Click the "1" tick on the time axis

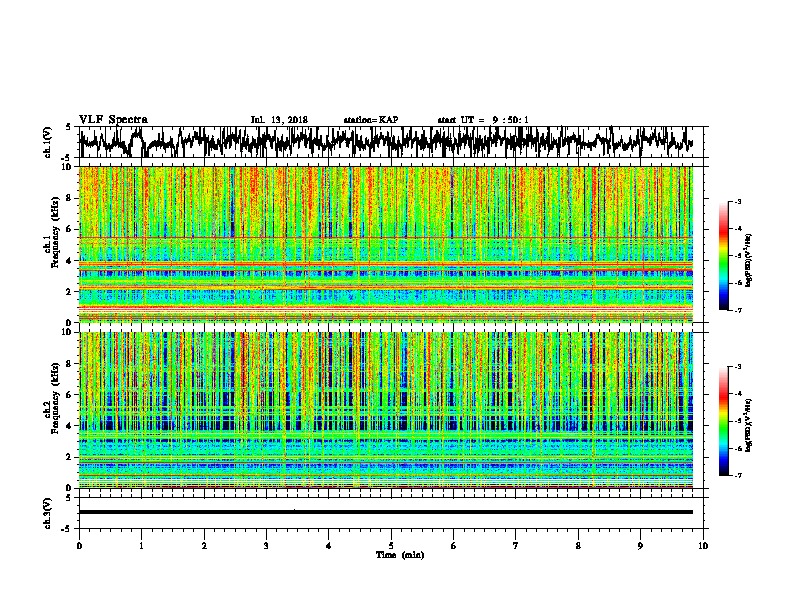[x=141, y=546]
